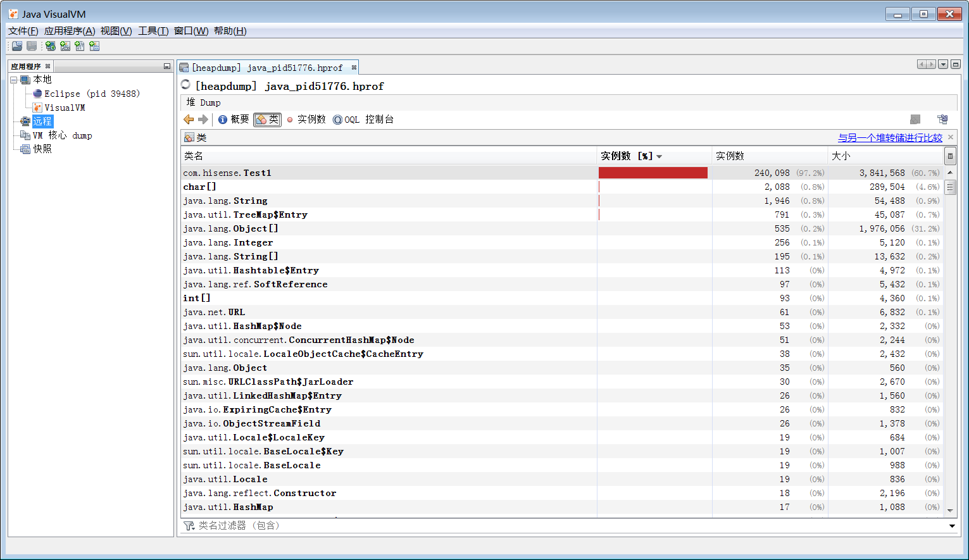
Task: Select the heapdump java_pid51776.hprof tab
Action: (x=268, y=68)
